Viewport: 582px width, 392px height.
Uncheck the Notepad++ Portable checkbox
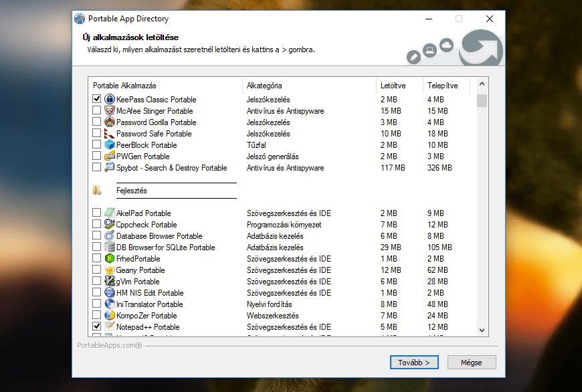click(x=96, y=326)
